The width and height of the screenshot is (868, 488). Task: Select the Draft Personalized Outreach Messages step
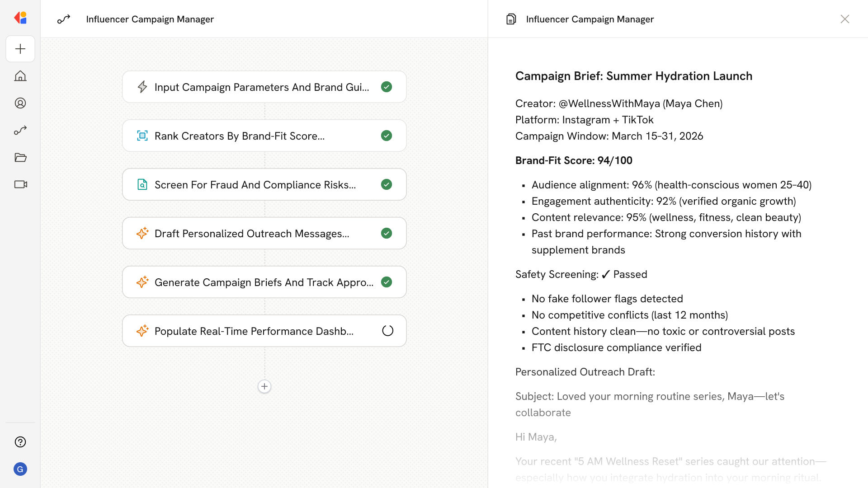click(252, 234)
